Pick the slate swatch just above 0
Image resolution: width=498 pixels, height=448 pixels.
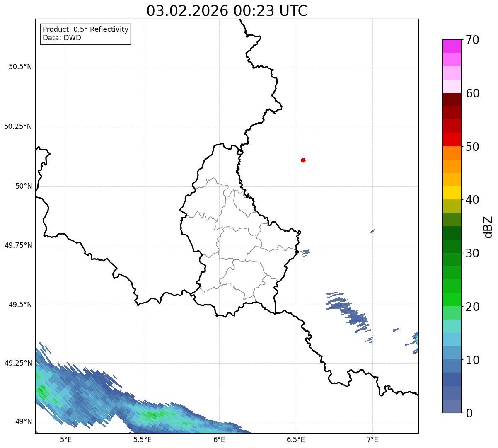click(x=452, y=406)
